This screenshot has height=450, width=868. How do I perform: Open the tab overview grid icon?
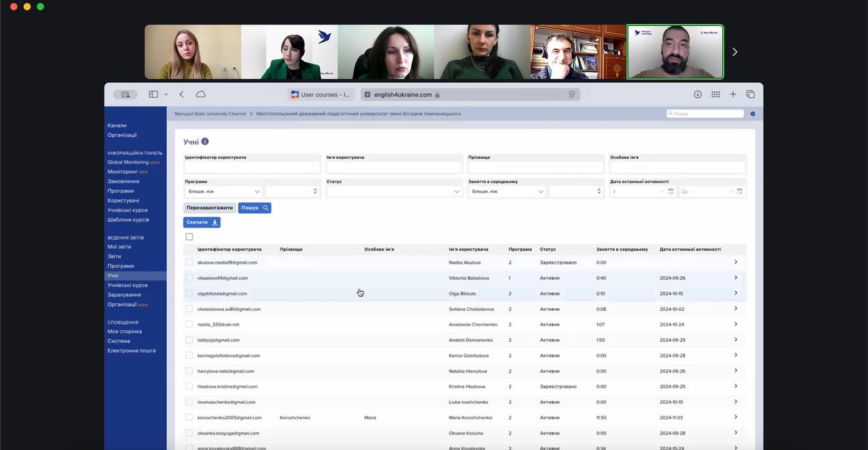tap(715, 94)
